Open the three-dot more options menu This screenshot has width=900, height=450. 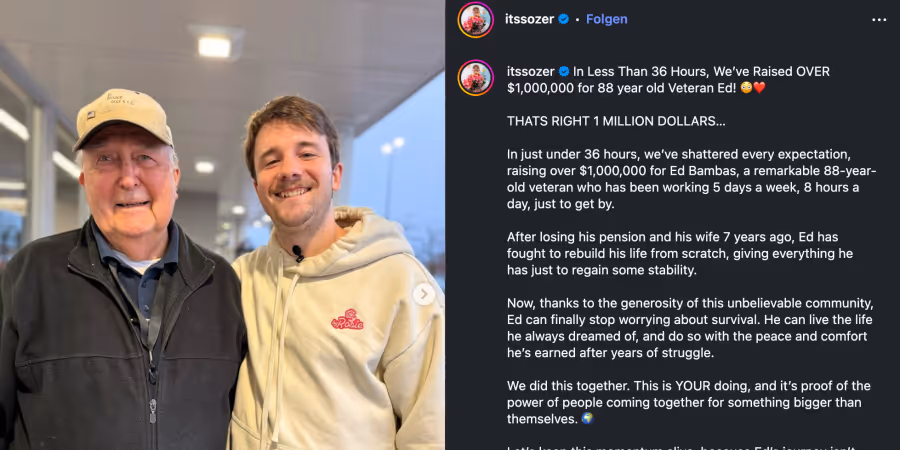coord(879,19)
